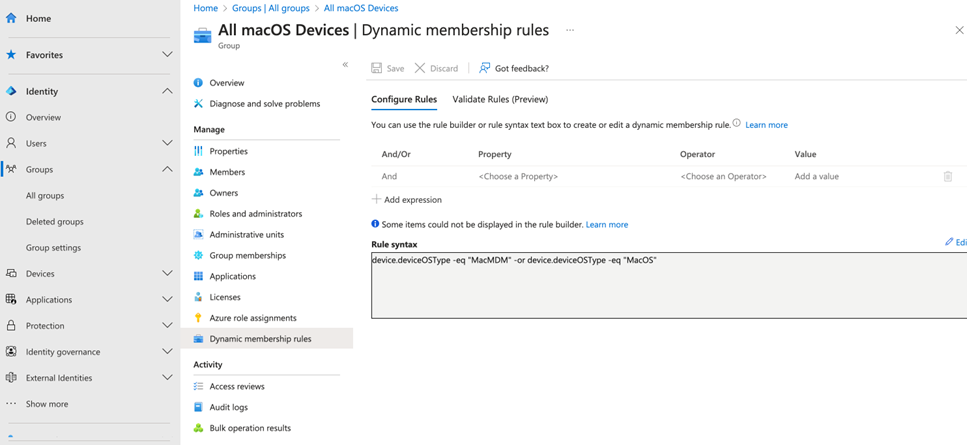
Task: Click the Group memberships gear icon
Action: coord(198,255)
